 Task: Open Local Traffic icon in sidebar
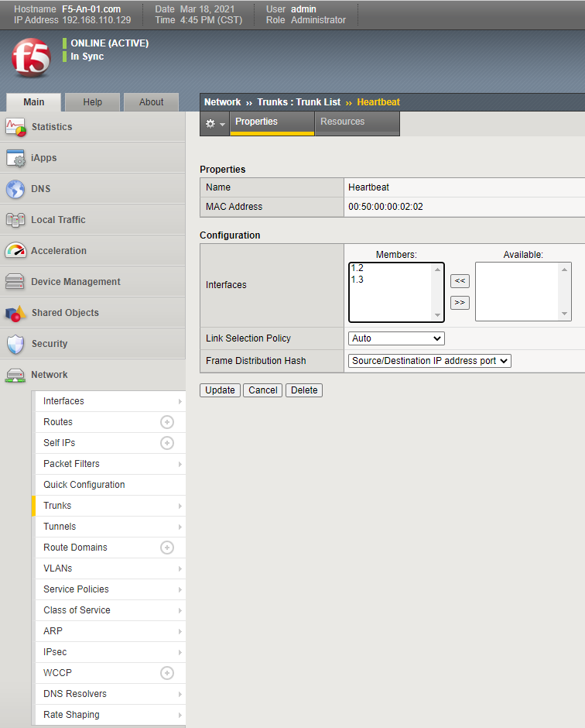[15, 220]
